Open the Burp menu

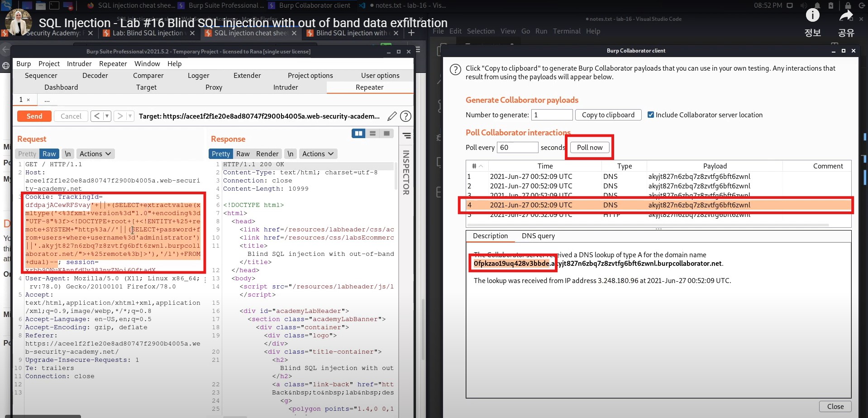(24, 64)
